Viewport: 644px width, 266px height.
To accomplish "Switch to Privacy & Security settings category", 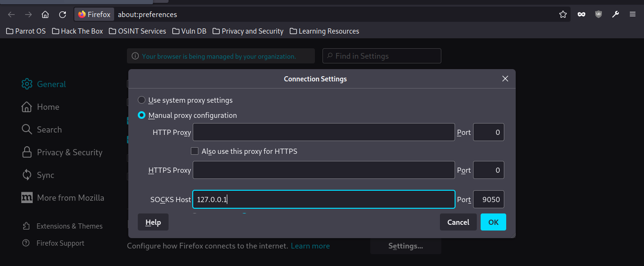I will [62, 152].
